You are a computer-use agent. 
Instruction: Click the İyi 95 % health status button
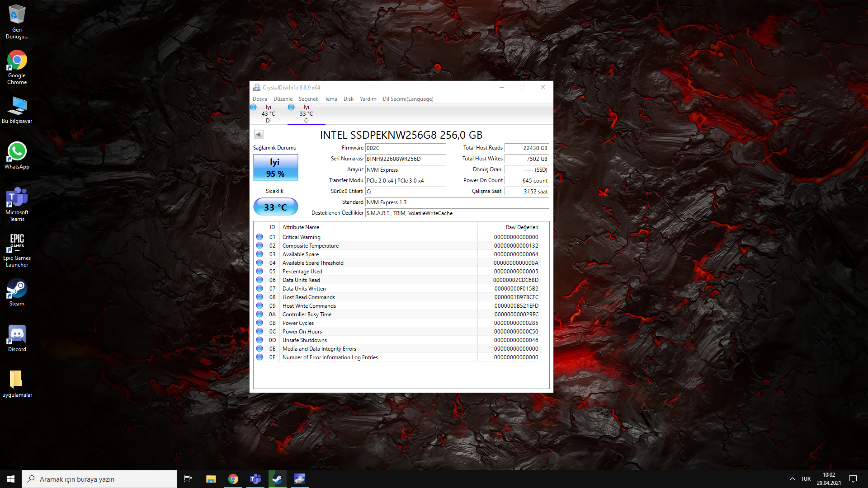tap(275, 168)
